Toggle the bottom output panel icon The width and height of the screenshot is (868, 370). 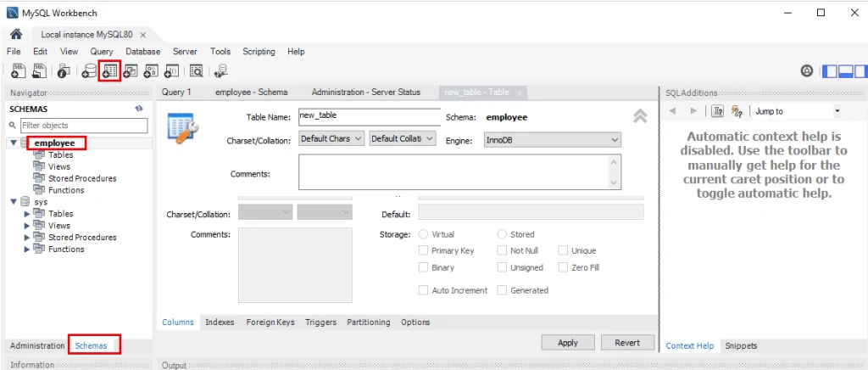[845, 71]
